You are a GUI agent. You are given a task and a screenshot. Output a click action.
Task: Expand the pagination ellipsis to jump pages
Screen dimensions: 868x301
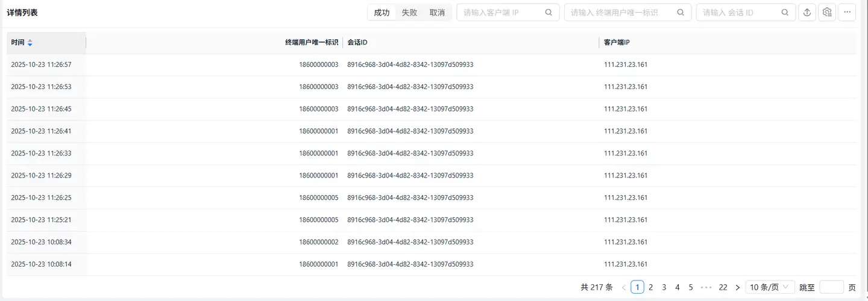706,288
